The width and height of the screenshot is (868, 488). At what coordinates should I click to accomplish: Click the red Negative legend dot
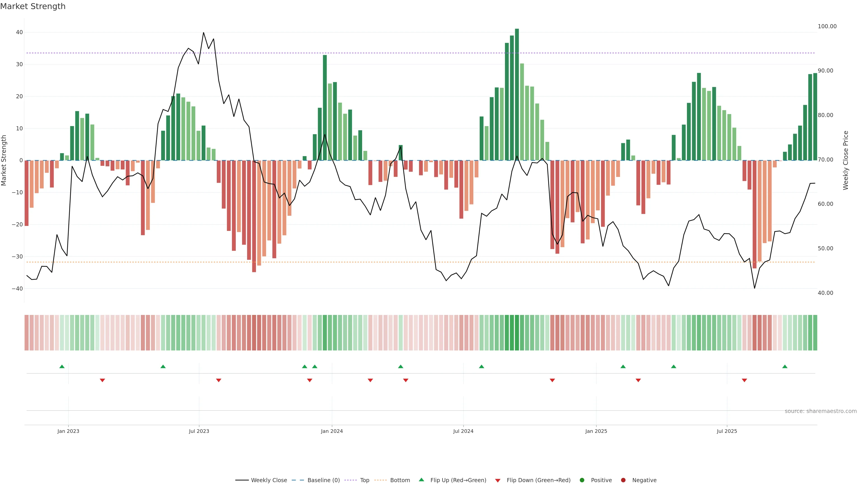[x=623, y=480]
